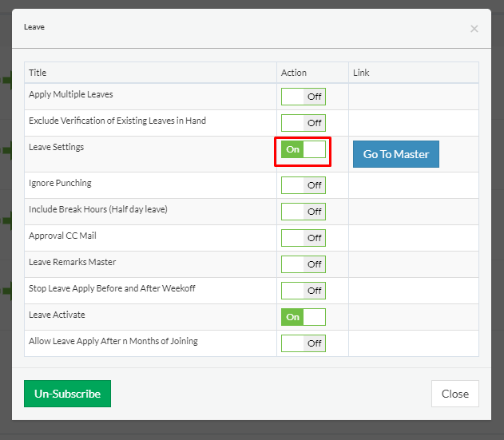The height and width of the screenshot is (440, 504).
Task: Click the Un-Subscribe button
Action: click(68, 394)
